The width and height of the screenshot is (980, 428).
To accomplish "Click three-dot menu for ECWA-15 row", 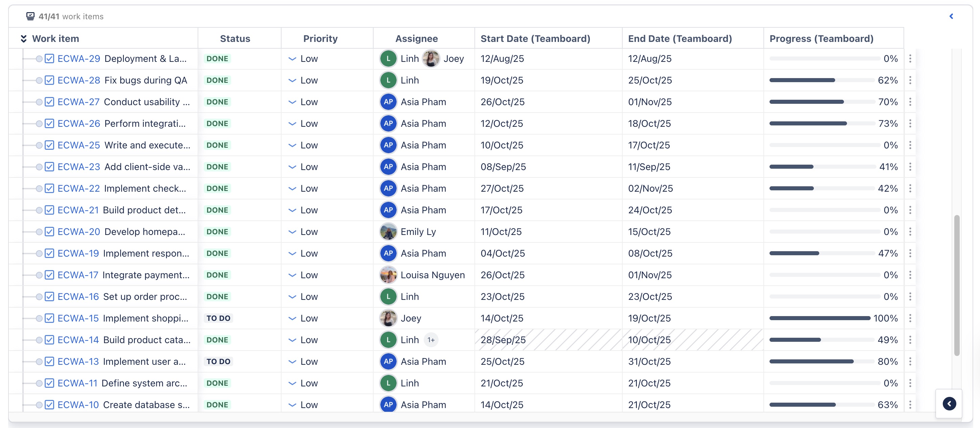I will point(910,318).
